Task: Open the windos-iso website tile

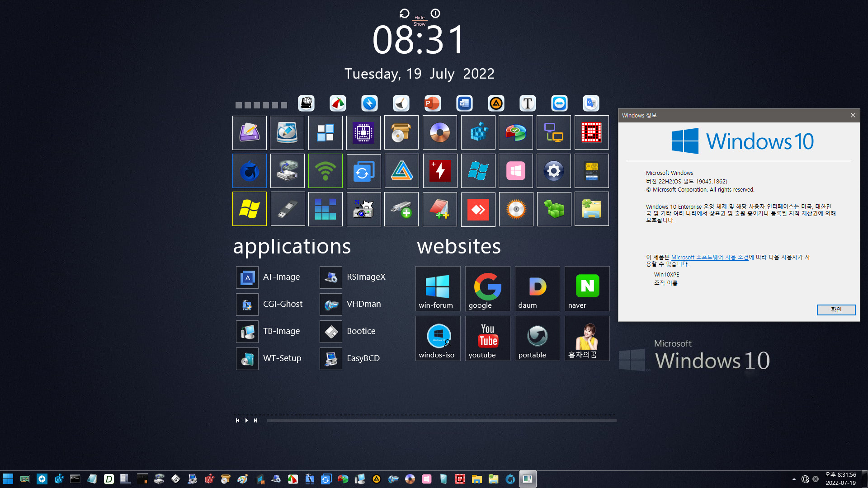Action: pos(438,338)
